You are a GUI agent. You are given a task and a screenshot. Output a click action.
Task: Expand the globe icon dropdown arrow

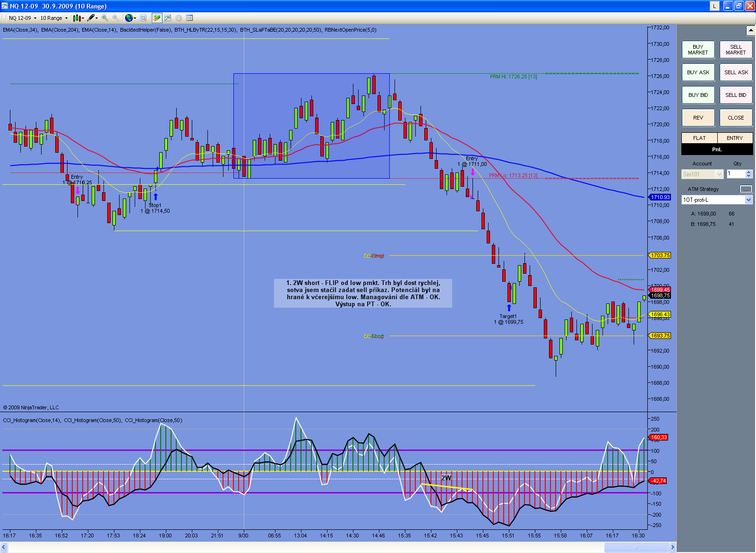[x=135, y=18]
